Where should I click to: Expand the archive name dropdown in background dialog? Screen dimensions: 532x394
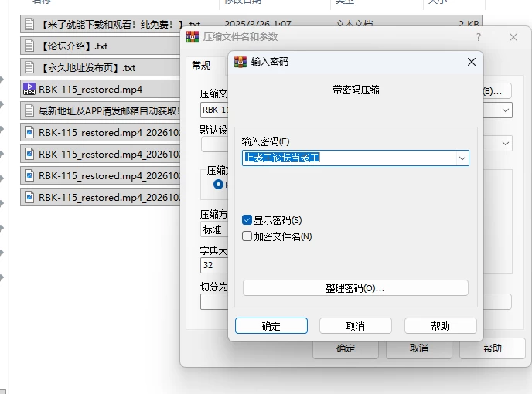(x=505, y=110)
